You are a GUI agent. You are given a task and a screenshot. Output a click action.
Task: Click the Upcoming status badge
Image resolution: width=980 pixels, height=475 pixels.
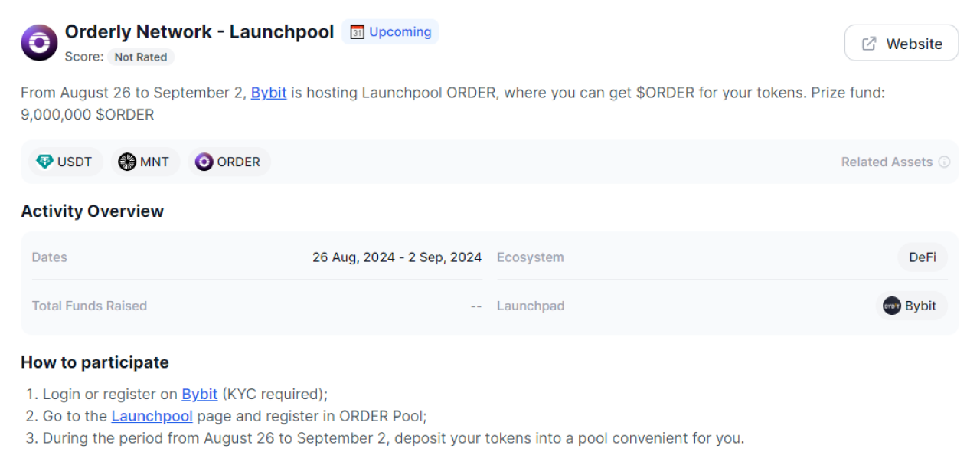pos(390,32)
